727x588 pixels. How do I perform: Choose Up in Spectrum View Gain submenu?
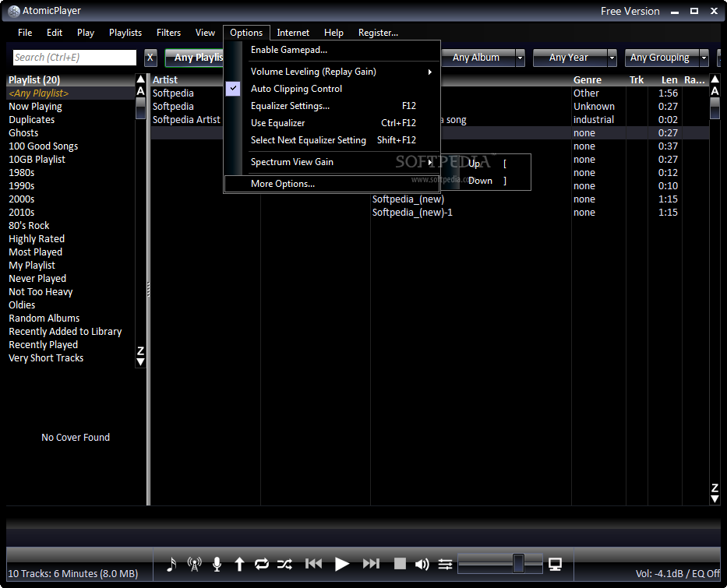point(485,164)
